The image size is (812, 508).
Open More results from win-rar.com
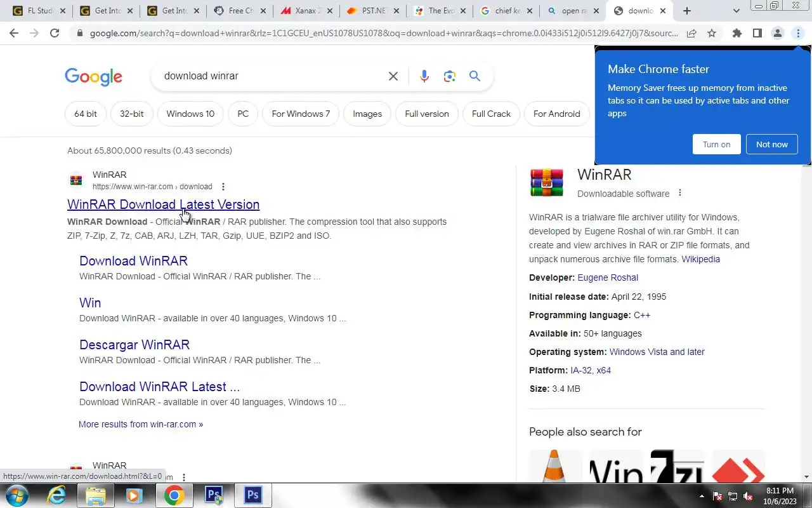[141, 424]
